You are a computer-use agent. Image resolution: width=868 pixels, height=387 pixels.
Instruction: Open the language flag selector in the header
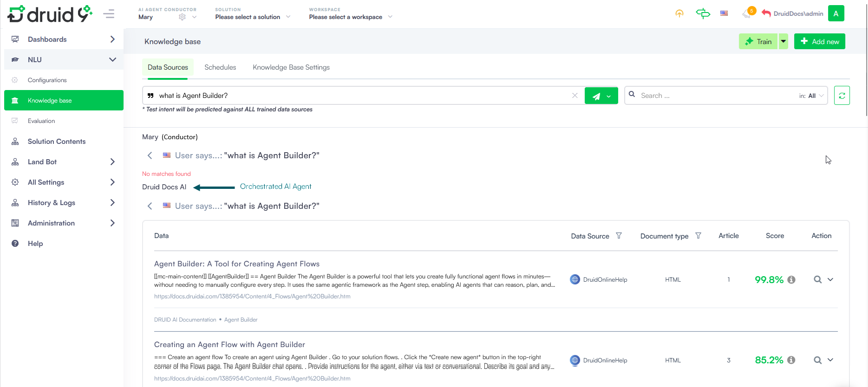[724, 13]
